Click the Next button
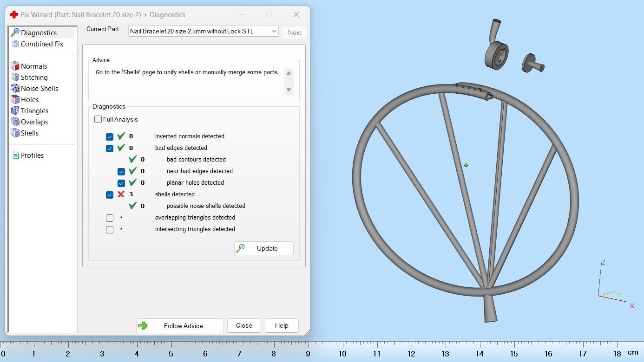 [x=294, y=32]
